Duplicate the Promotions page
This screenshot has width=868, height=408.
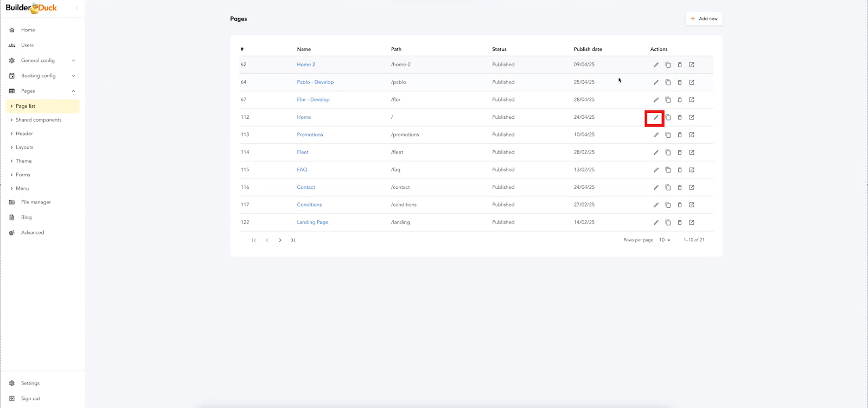point(668,135)
